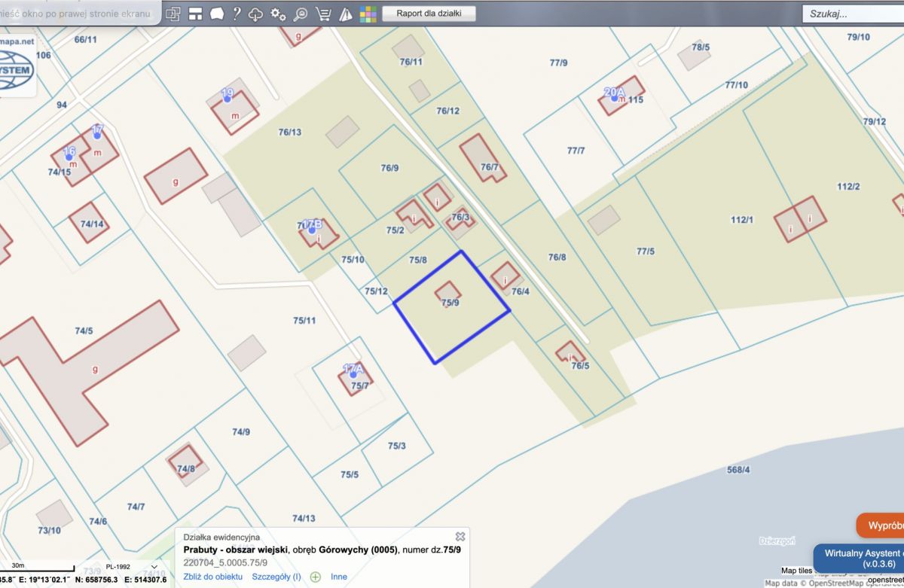The width and height of the screenshot is (904, 588).
Task: Open the panel layout icon
Action: 195,14
